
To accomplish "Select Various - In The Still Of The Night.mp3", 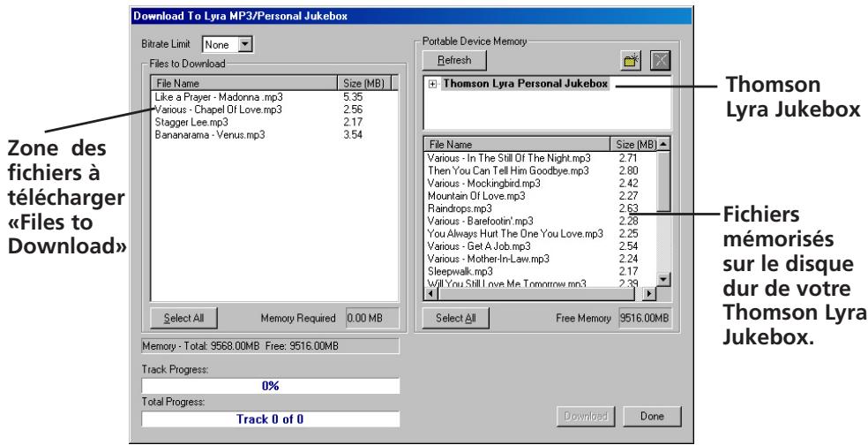I will (509, 158).
